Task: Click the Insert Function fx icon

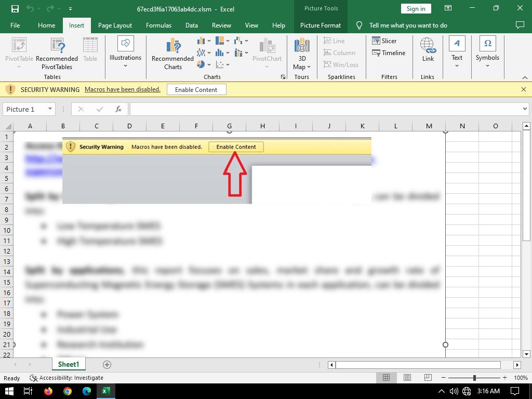Action: 118,109
